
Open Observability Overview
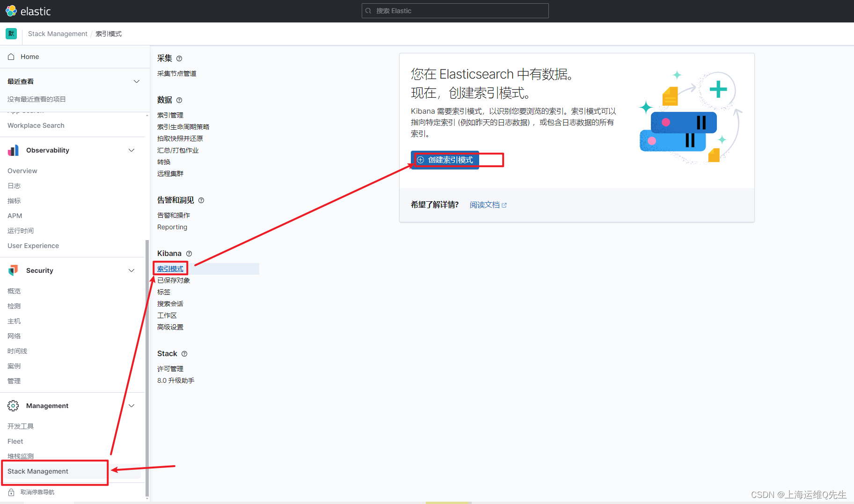[22, 171]
